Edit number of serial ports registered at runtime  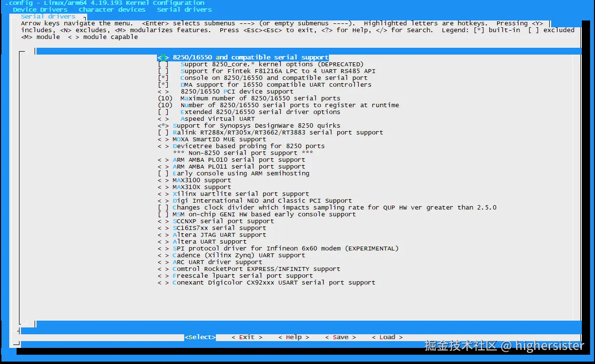pos(278,105)
